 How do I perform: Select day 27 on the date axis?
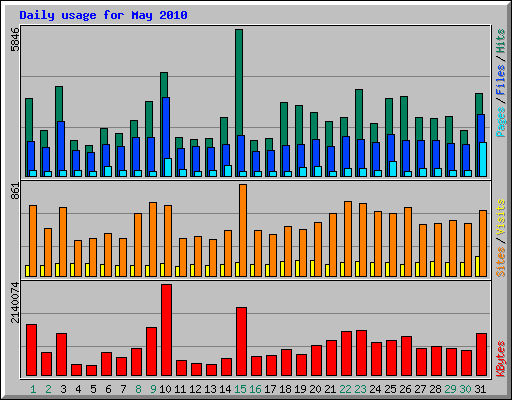pos(420,389)
